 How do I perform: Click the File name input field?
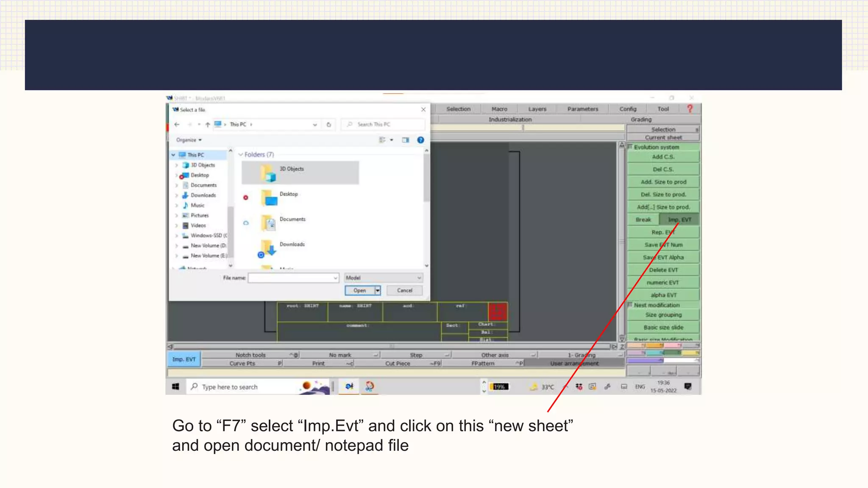point(291,278)
